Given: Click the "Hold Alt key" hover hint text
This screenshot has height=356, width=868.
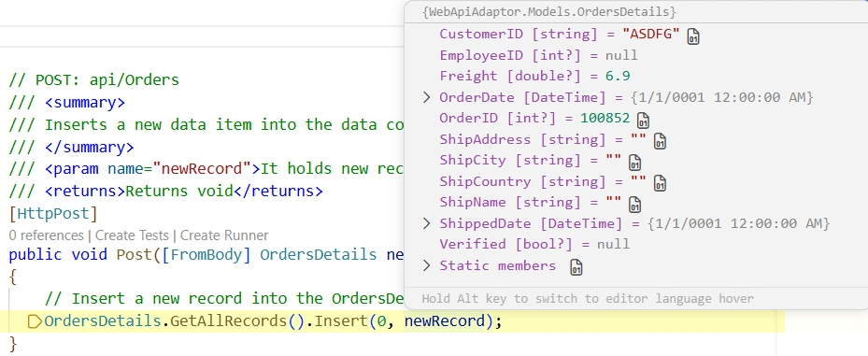Looking at the screenshot, I should pyautogui.click(x=588, y=299).
